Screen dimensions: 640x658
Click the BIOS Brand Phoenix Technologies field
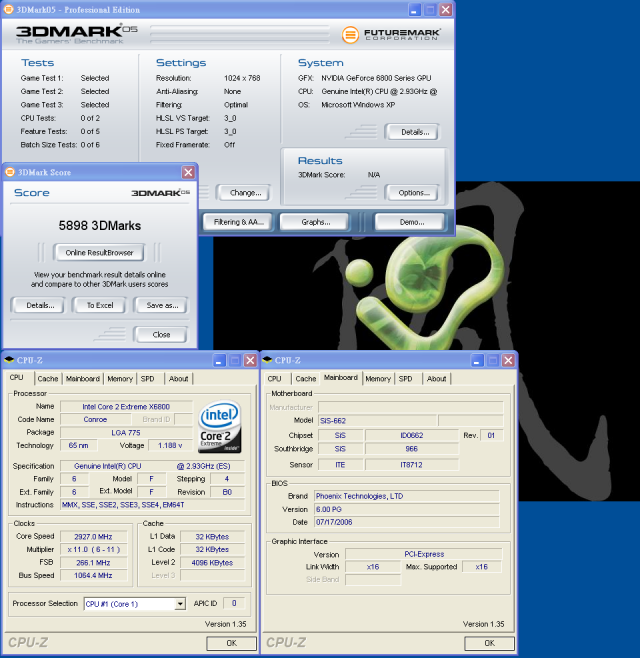coord(407,496)
